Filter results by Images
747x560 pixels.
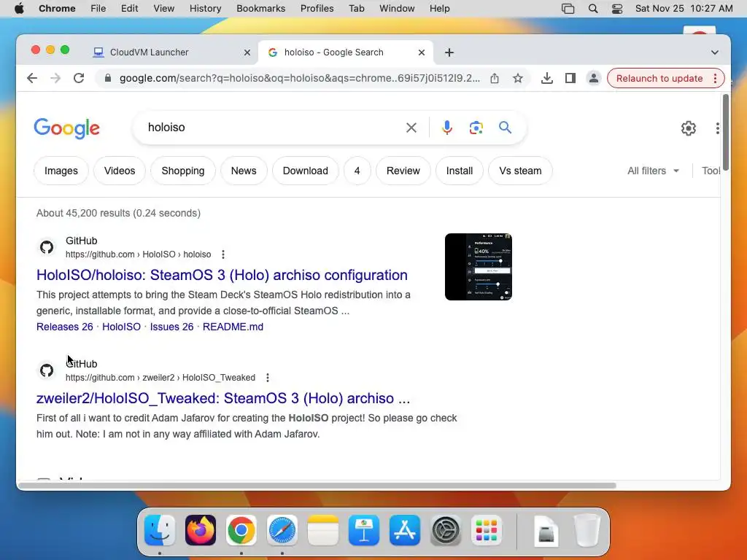click(61, 171)
